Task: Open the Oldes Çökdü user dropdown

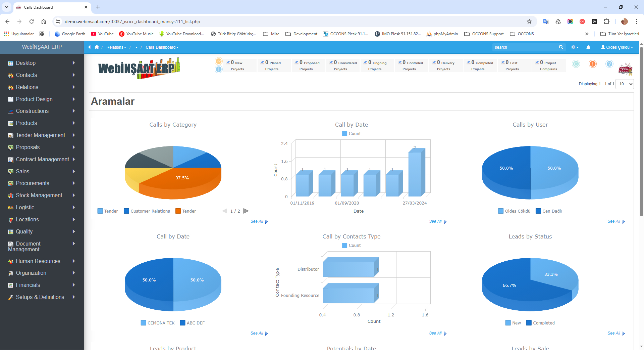Action: pos(617,47)
